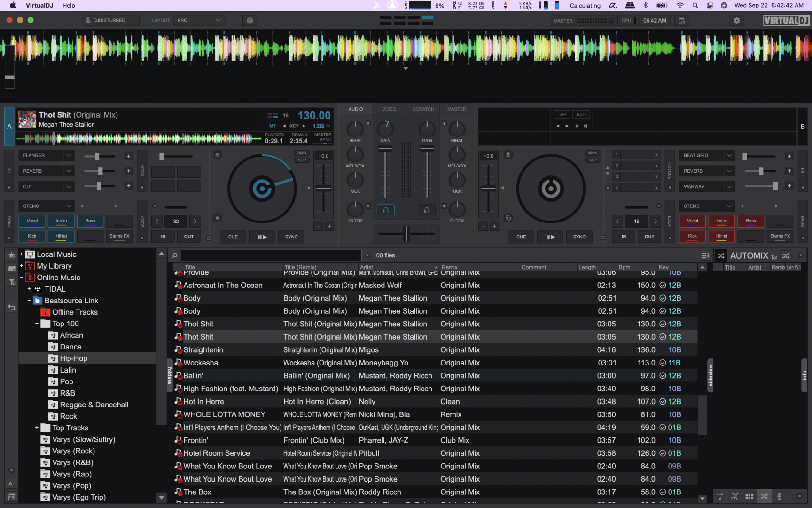
Task: Open the CUT effect dropdown
Action: coord(46,187)
